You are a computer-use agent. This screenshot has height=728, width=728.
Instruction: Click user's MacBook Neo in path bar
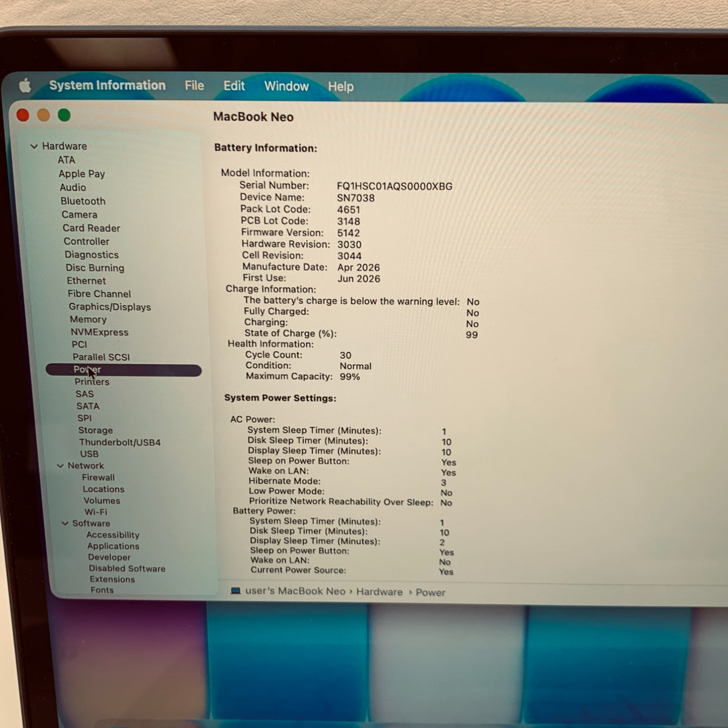(x=295, y=591)
